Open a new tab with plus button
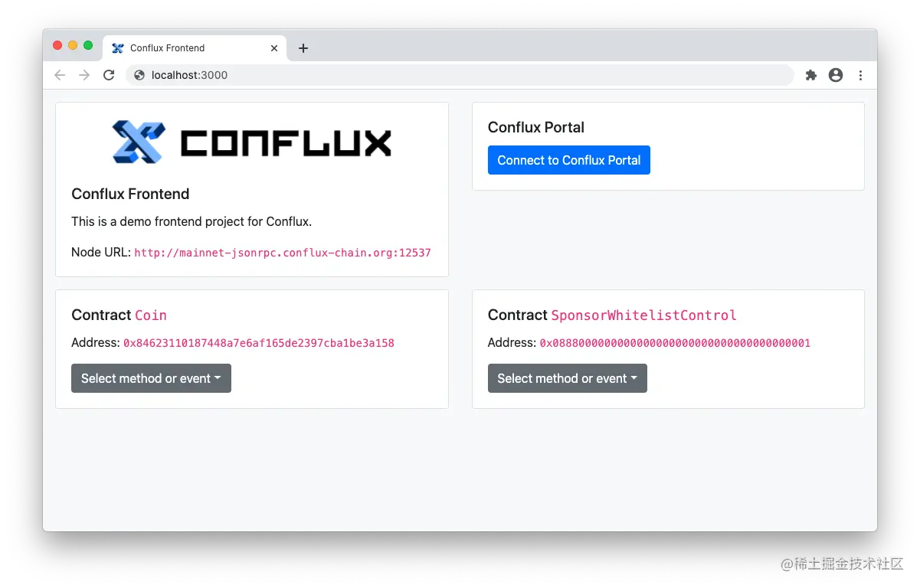 (303, 48)
